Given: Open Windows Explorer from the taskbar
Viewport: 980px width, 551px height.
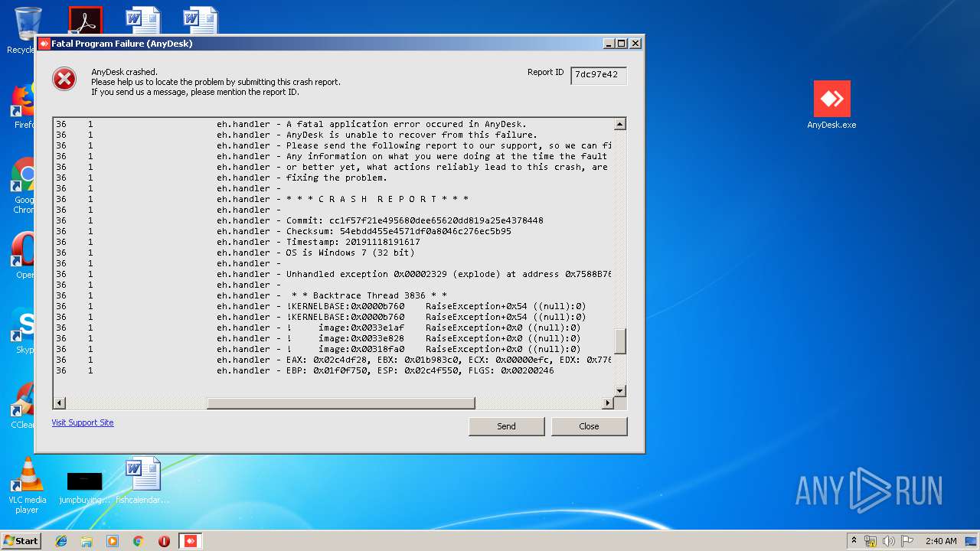Looking at the screenshot, I should click(87, 541).
